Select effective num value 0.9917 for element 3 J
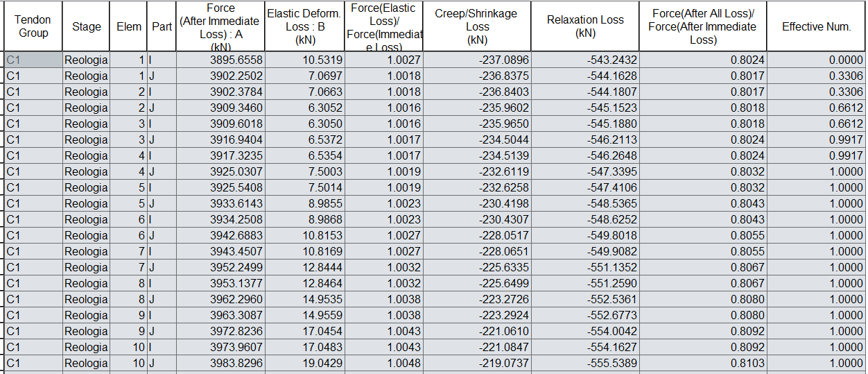Screen dimensions: 868x374 pos(816,139)
